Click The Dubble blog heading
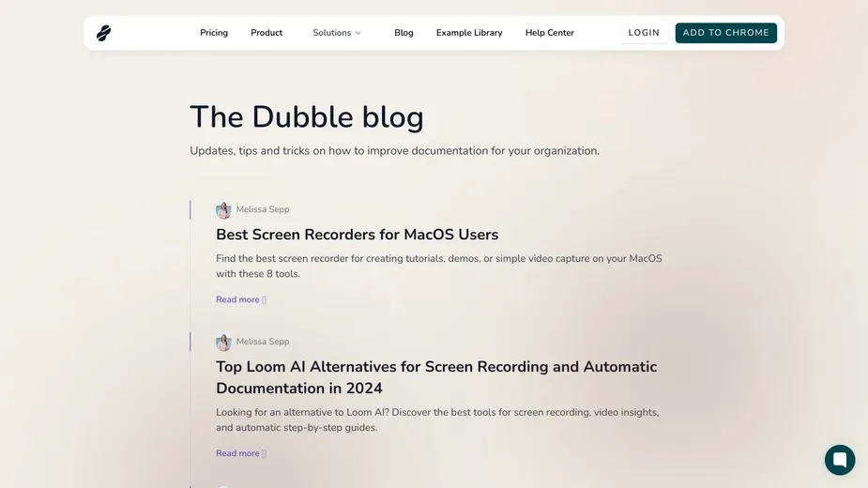Screen dimensions: 868x488 pyautogui.click(x=307, y=117)
